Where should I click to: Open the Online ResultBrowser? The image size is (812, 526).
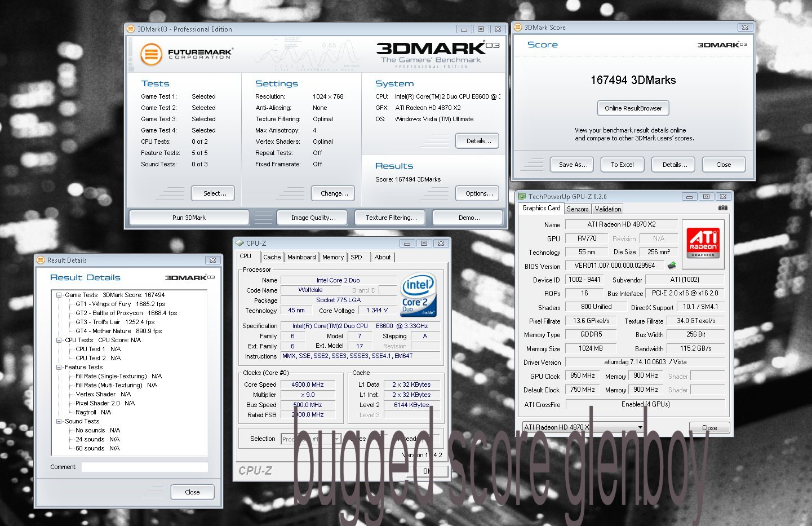[633, 108]
